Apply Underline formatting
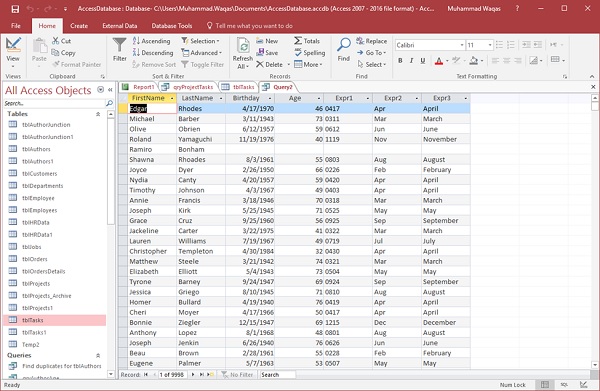 [423, 60]
